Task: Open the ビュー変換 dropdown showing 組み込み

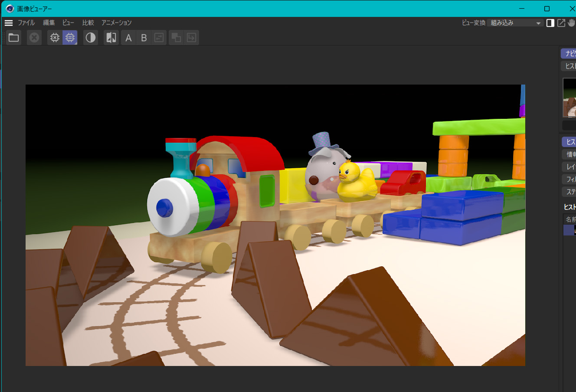Action: (x=515, y=23)
